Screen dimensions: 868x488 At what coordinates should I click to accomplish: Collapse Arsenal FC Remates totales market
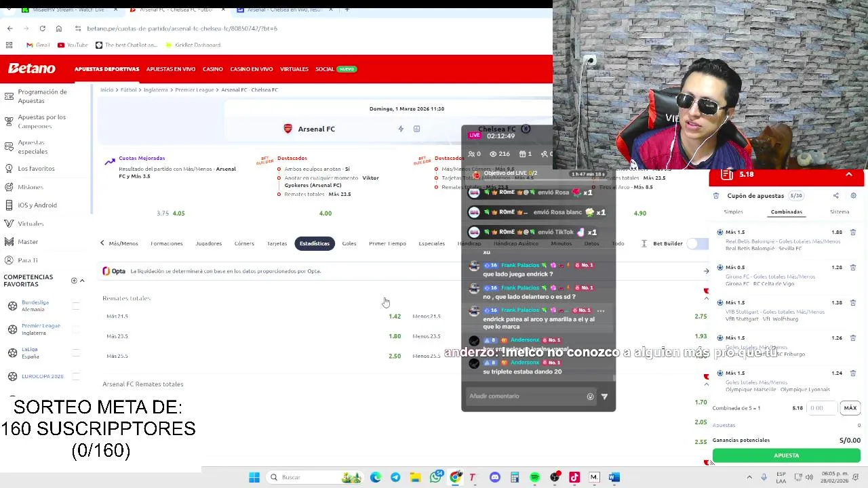coord(706,384)
